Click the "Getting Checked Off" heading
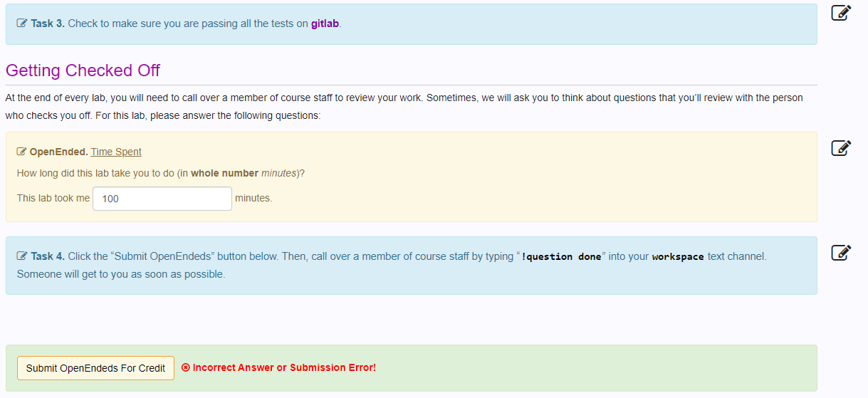868x398 pixels. click(x=83, y=70)
